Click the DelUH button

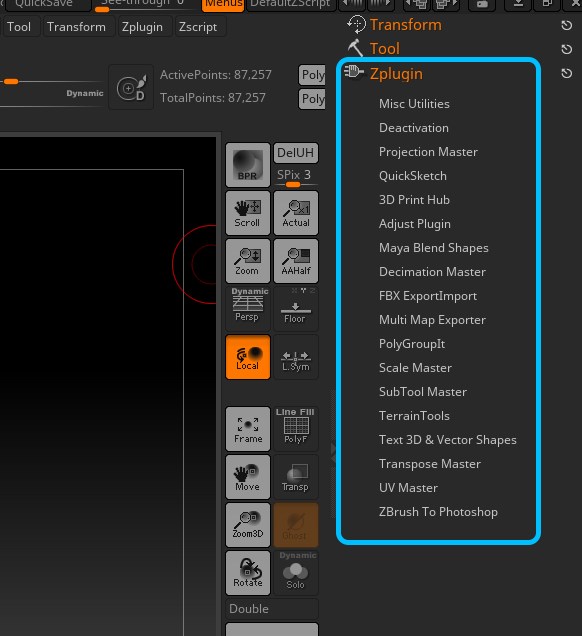tap(296, 153)
